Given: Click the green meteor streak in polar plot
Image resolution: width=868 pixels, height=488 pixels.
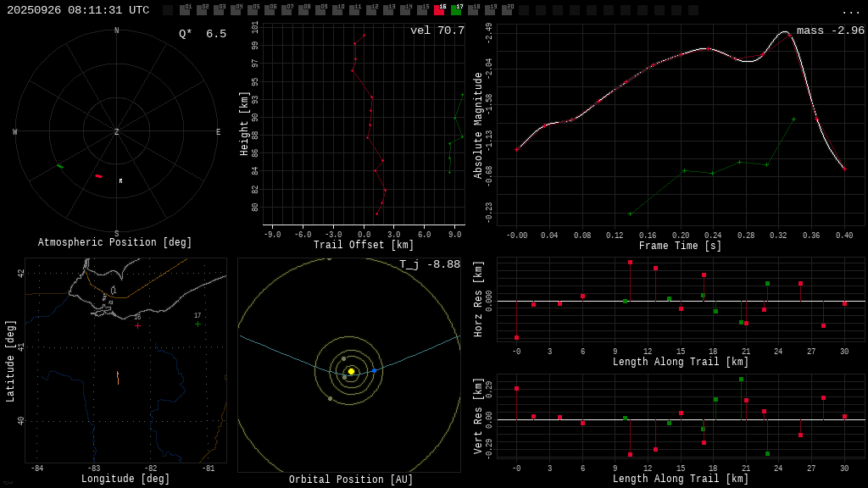Looking at the screenshot, I should point(60,166).
